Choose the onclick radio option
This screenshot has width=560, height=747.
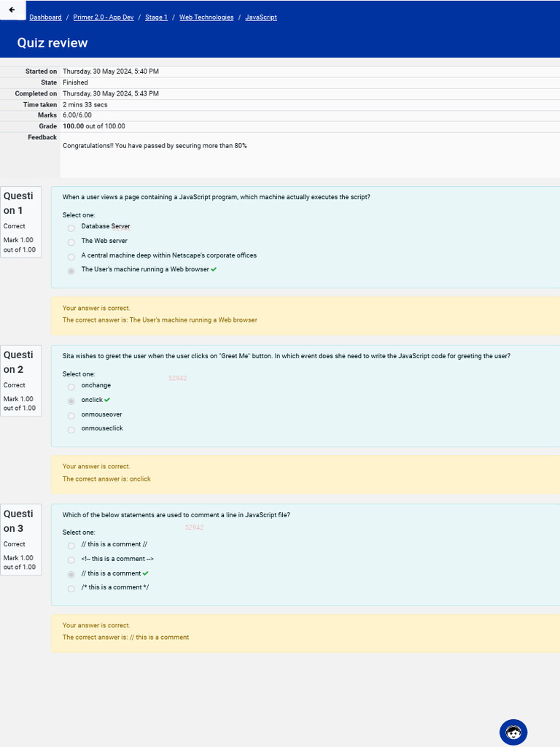tap(71, 401)
